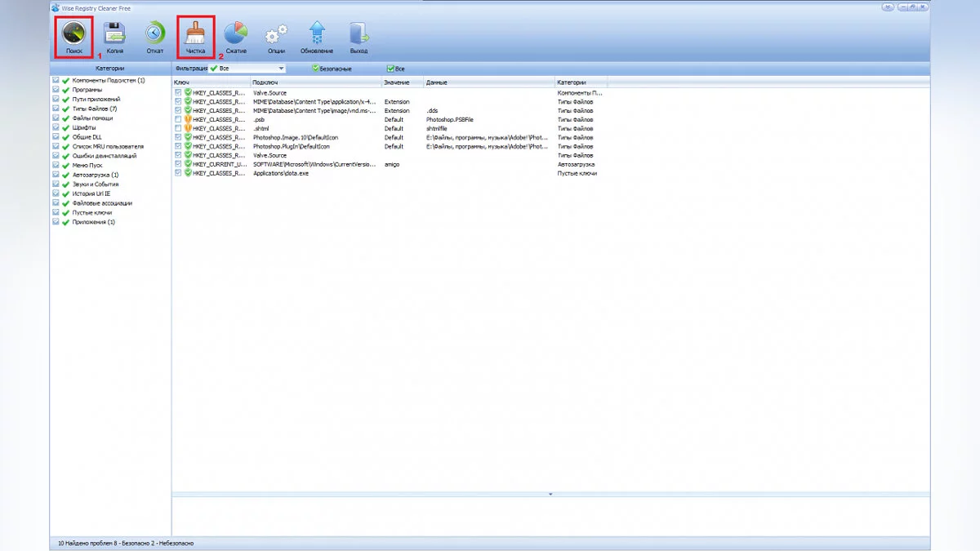Viewport: 980px width, 551px height.
Task: Sort by the Данные column header
Action: [x=488, y=82]
